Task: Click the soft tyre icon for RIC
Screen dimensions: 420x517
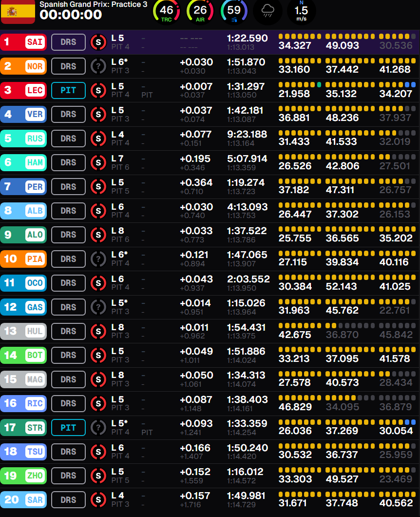Action: pos(98,403)
